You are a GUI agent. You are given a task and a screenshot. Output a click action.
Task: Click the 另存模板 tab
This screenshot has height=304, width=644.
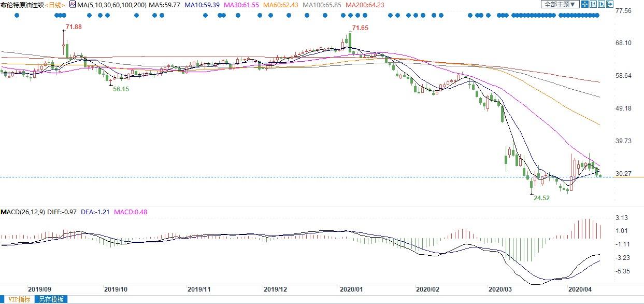[x=51, y=299]
